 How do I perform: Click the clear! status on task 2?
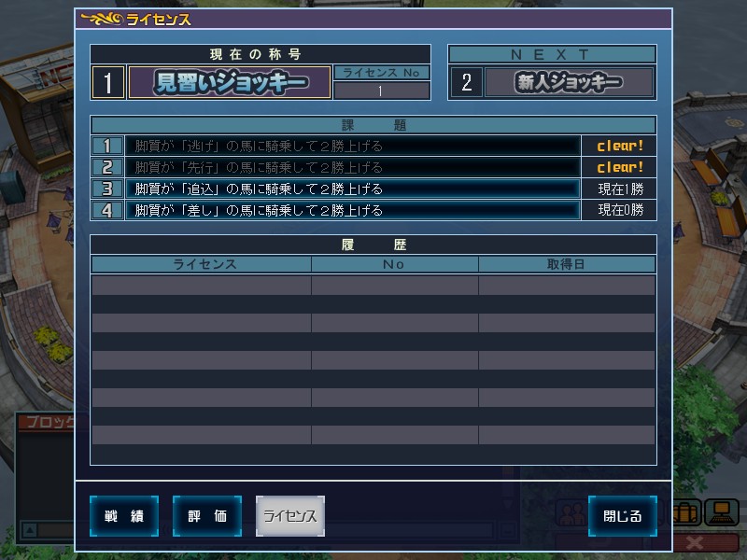coord(620,167)
